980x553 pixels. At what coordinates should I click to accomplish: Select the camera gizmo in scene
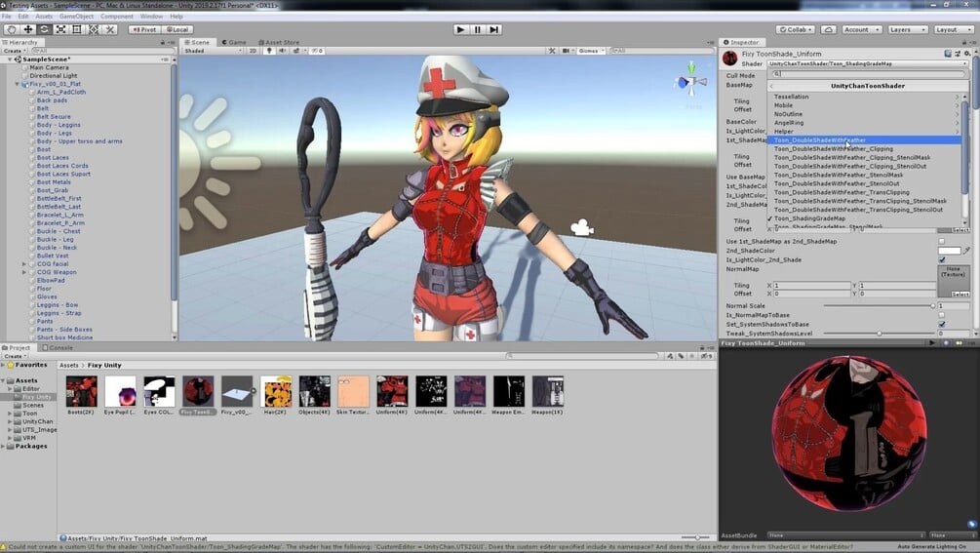click(x=582, y=227)
